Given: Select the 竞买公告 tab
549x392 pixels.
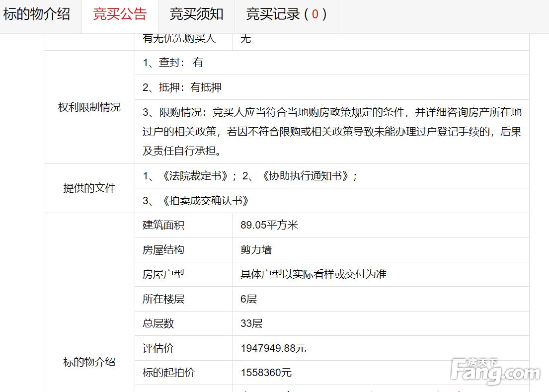Looking at the screenshot, I should (120, 14).
